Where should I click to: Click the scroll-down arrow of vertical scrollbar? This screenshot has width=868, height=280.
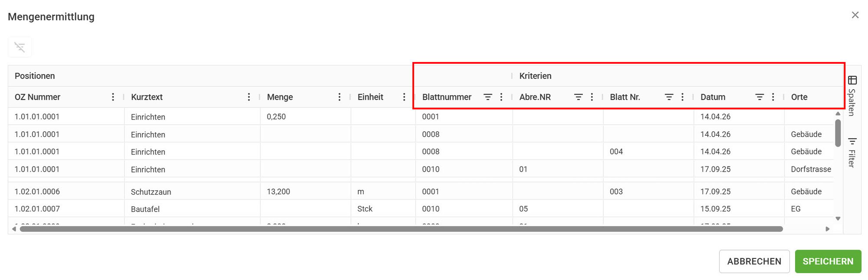838,218
